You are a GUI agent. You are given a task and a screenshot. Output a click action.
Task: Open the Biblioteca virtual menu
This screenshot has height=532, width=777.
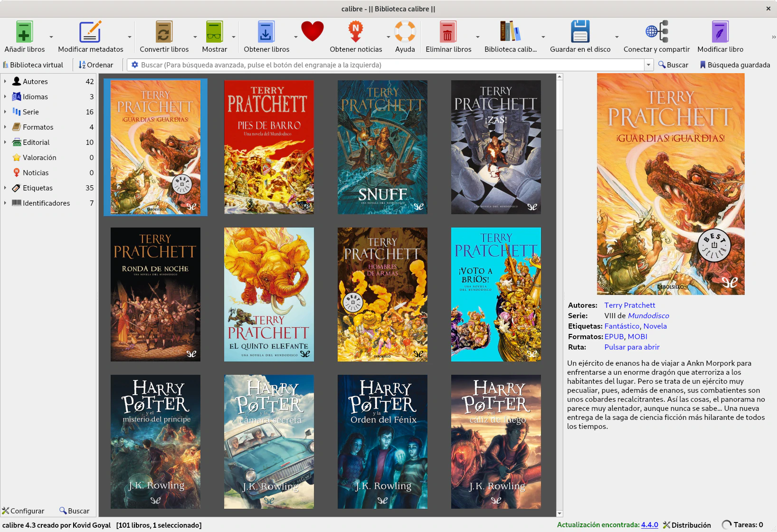pyautogui.click(x=33, y=65)
